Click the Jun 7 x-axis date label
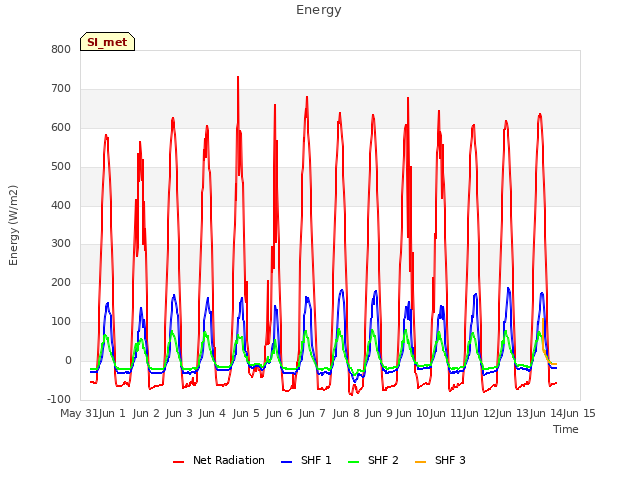 [312, 413]
